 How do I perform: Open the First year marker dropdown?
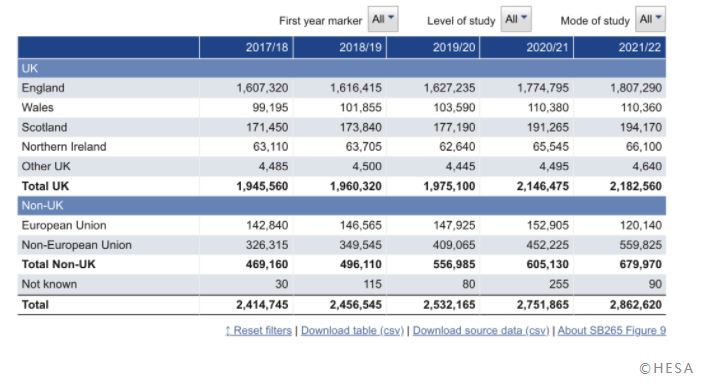coord(382,19)
